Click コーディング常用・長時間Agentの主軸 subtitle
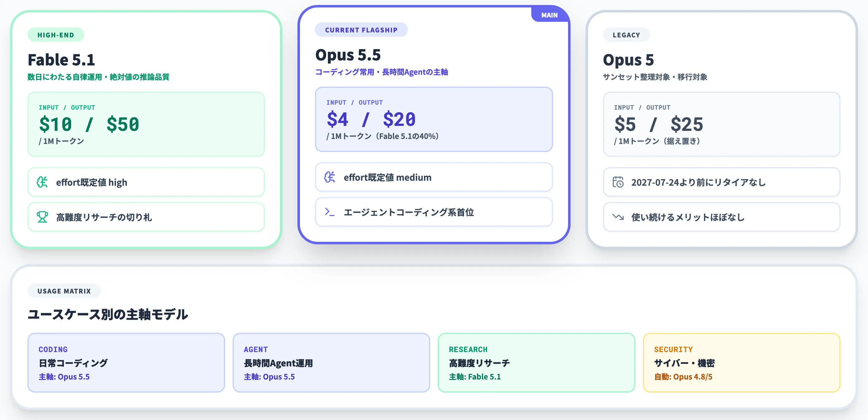 point(381,72)
